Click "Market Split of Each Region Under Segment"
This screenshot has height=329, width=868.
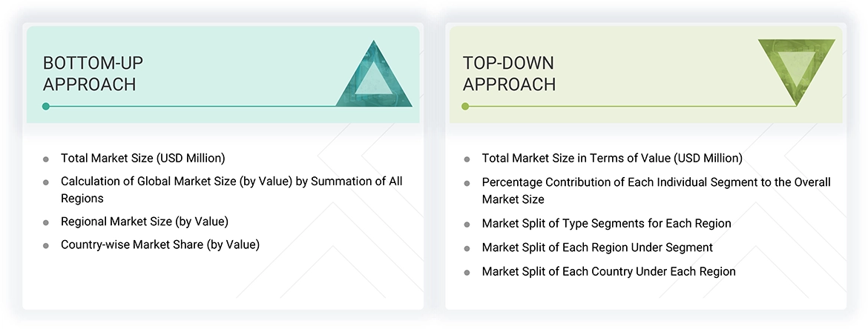coord(597,247)
